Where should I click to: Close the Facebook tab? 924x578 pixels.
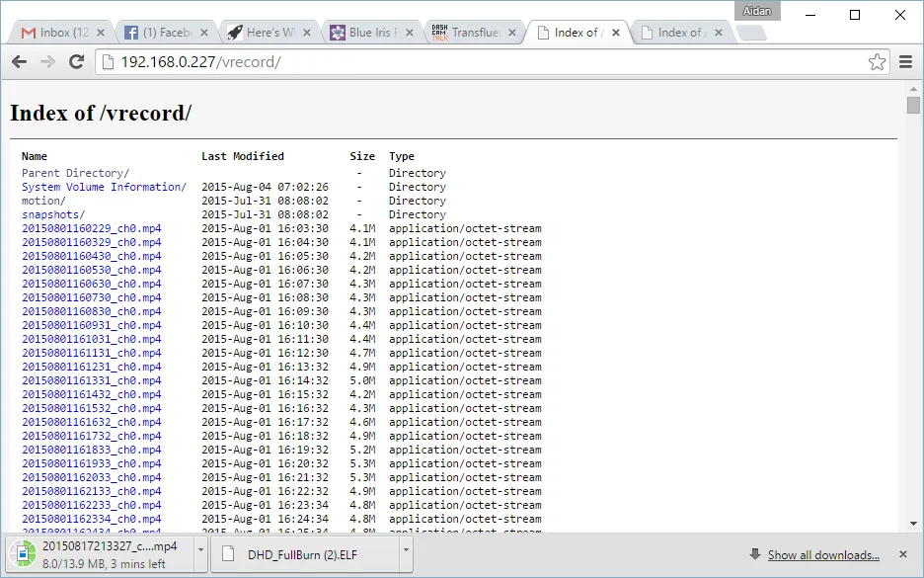tap(204, 33)
